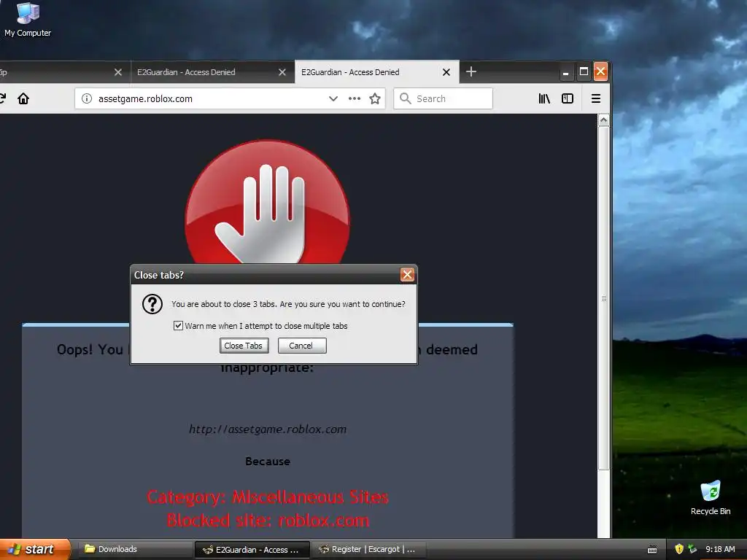Toggle the sidebar view icon

pyautogui.click(x=567, y=98)
